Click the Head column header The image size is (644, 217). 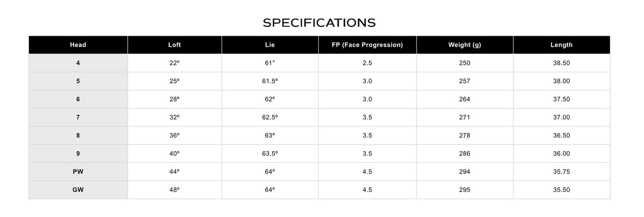coord(78,45)
